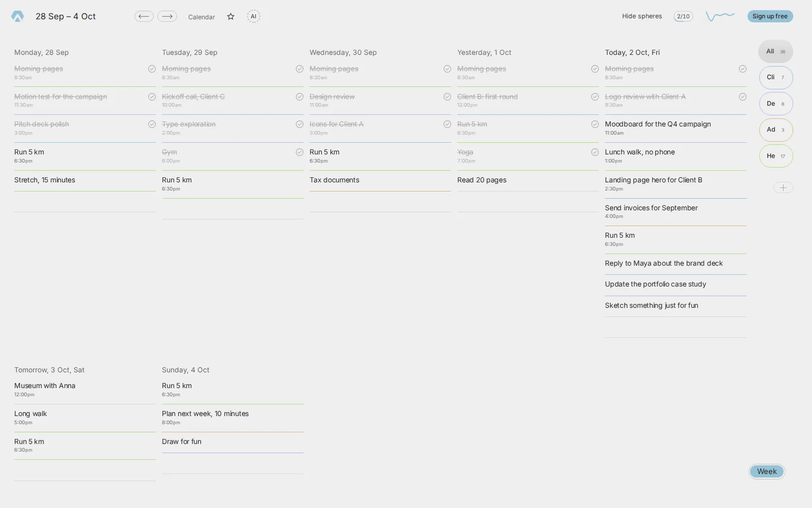Open the Calendar view label

[x=201, y=17]
